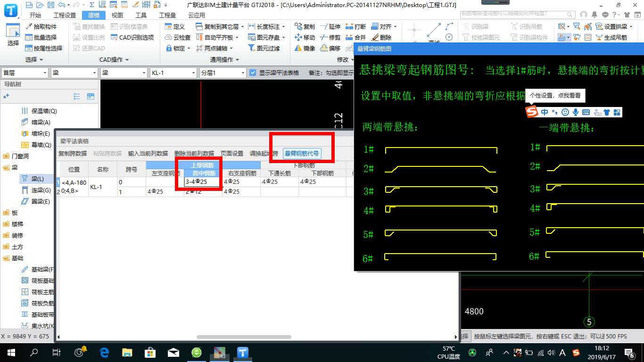Expand the 长度标注 dimension dropdown

click(283, 27)
